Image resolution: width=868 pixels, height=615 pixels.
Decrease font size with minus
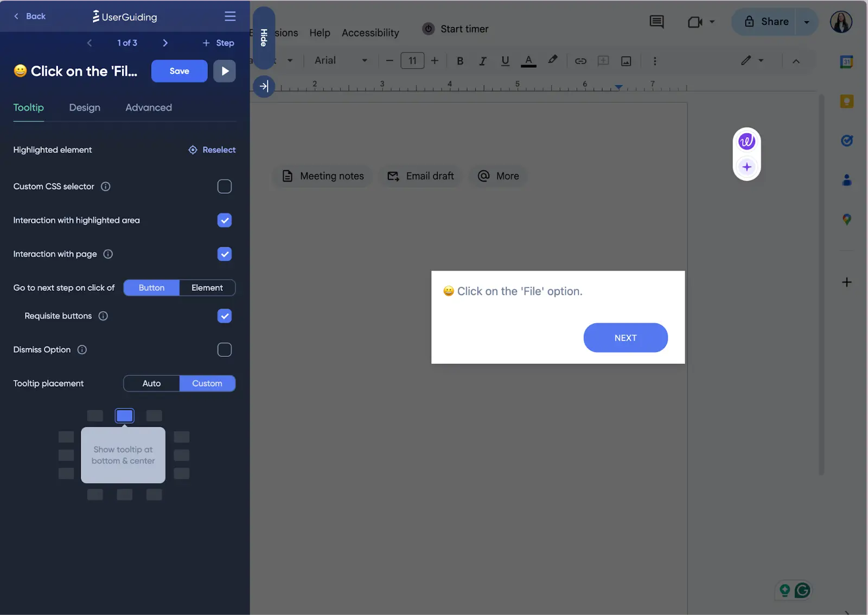(x=390, y=61)
